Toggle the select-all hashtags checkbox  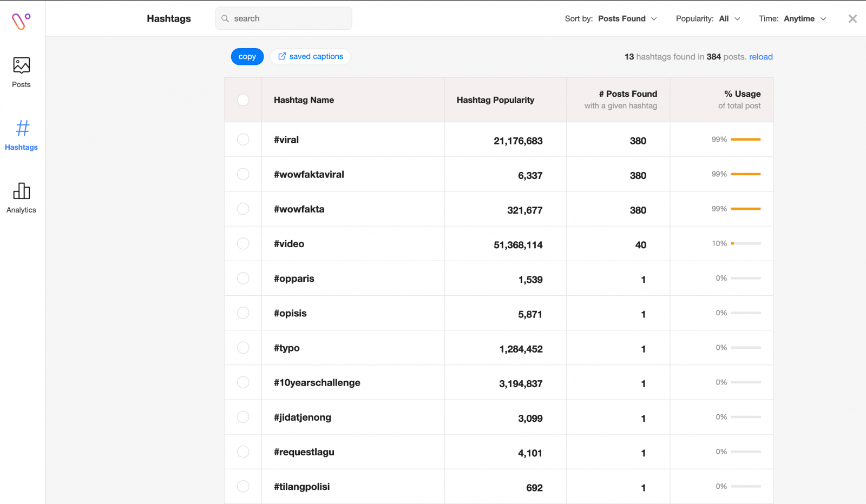click(x=243, y=100)
